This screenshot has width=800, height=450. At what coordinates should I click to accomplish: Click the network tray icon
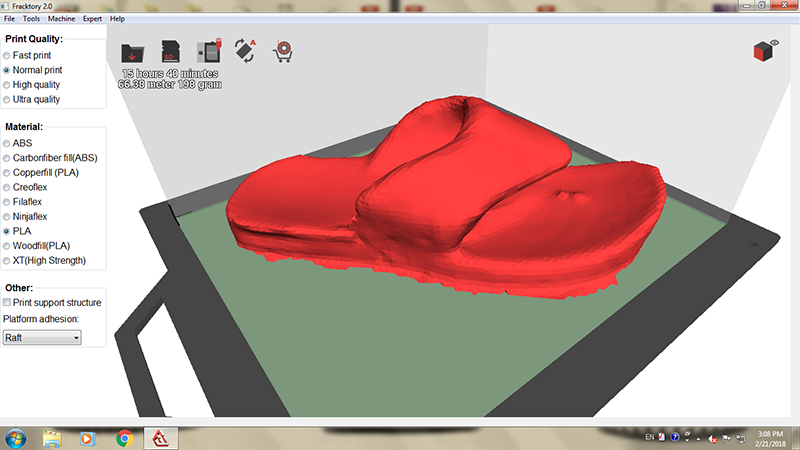pyautogui.click(x=740, y=438)
